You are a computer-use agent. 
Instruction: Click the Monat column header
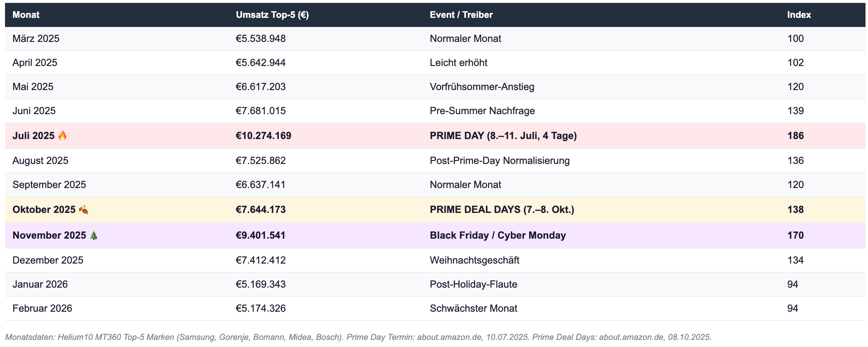[x=26, y=15]
